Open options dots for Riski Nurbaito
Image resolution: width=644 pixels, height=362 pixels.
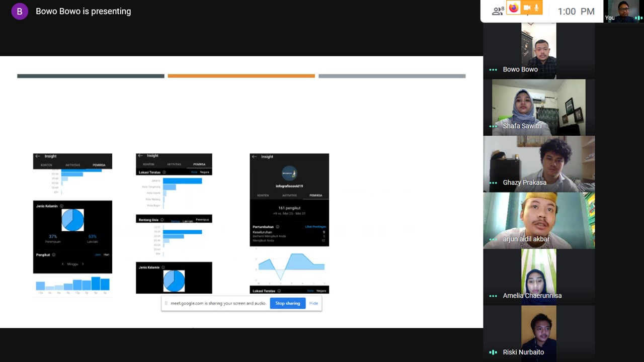(x=493, y=352)
